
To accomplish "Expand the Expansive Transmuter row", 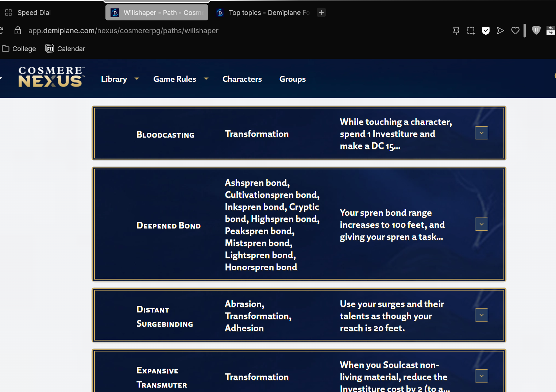I will [x=481, y=376].
